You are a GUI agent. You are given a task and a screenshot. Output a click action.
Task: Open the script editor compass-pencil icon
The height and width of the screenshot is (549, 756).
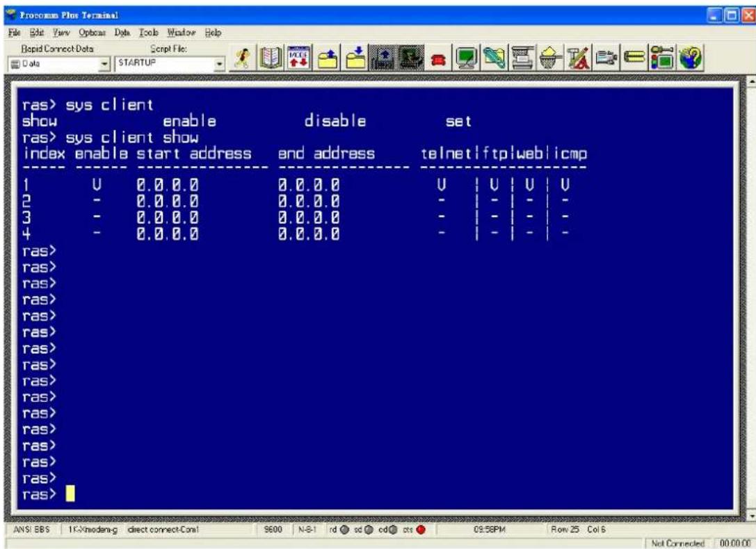click(578, 57)
